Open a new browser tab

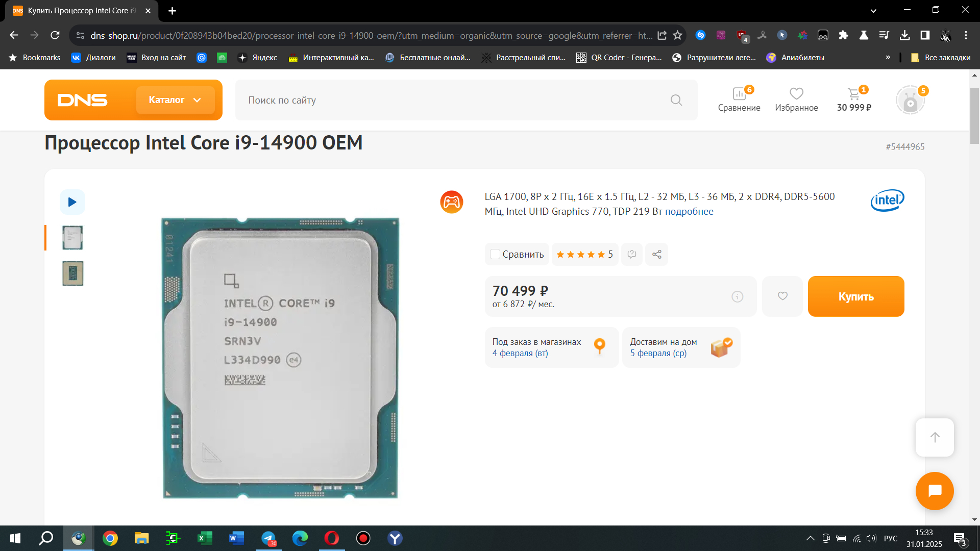[x=173, y=11]
